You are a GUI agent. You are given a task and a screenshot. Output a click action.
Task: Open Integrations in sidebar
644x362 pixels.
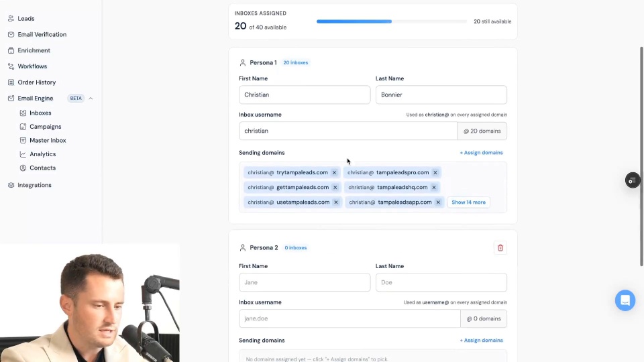(x=34, y=185)
